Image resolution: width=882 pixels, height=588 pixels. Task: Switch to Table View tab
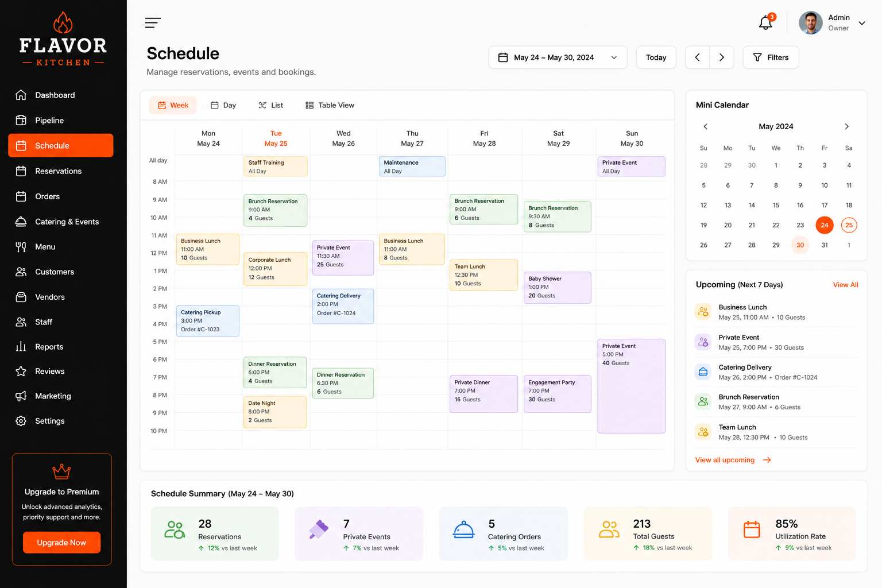click(x=330, y=105)
